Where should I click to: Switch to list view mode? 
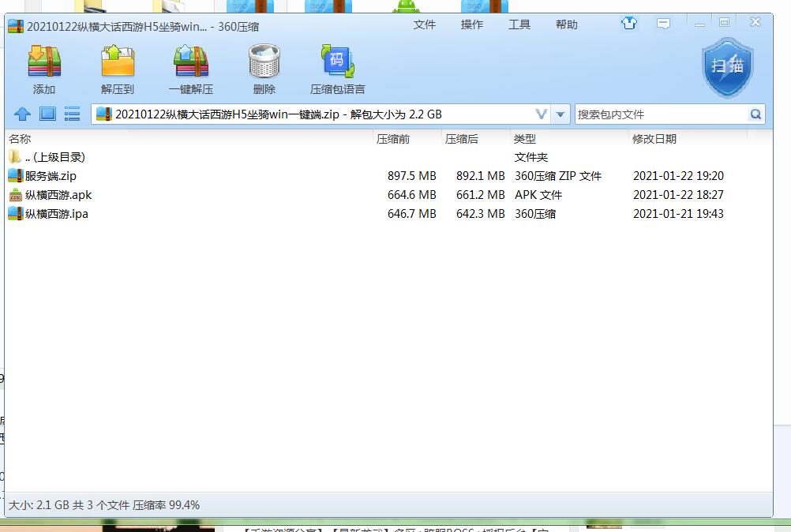click(73, 114)
